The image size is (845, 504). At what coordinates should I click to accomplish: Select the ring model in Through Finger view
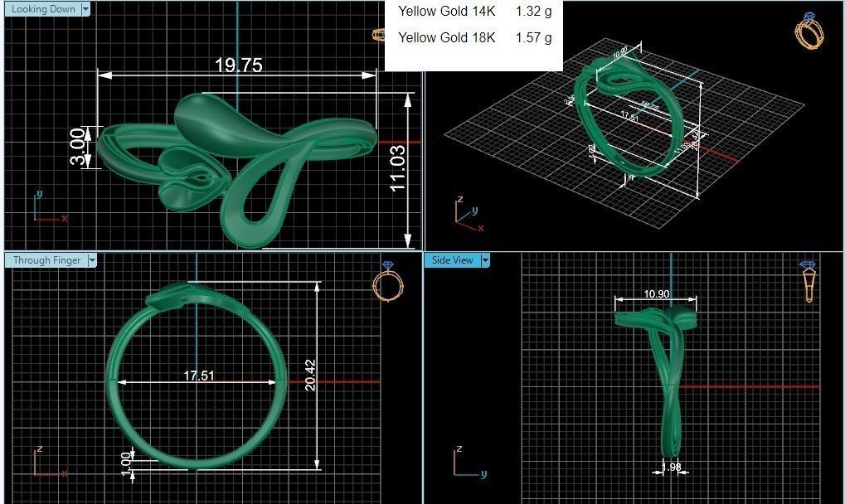pyautogui.click(x=197, y=376)
